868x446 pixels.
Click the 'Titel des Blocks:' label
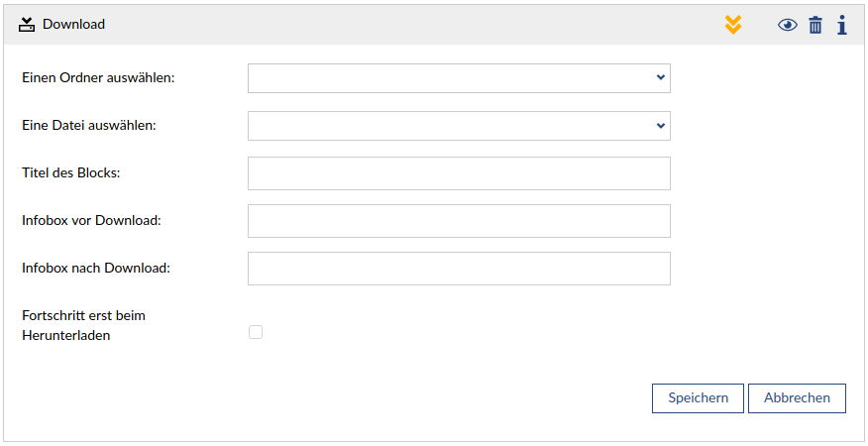70,172
